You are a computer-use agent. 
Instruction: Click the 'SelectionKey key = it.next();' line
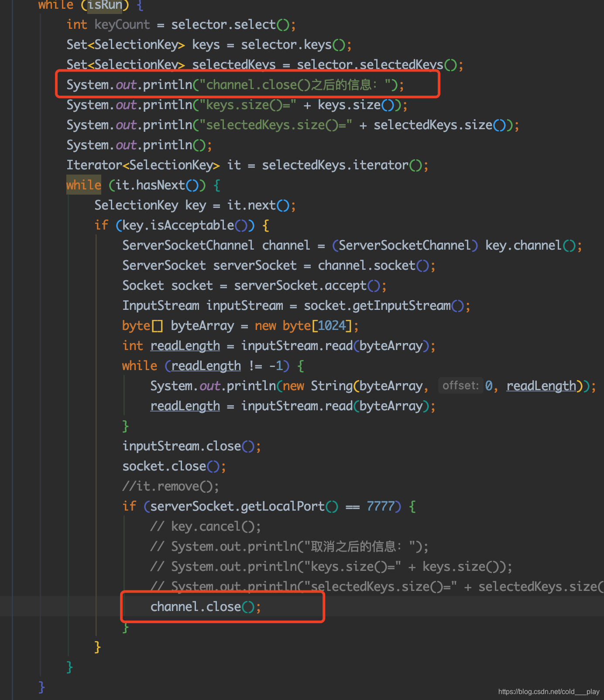195,206
